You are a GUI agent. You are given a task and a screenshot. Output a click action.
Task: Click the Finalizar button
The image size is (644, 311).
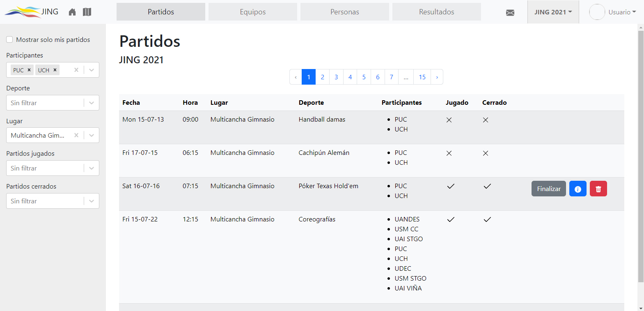click(x=549, y=189)
